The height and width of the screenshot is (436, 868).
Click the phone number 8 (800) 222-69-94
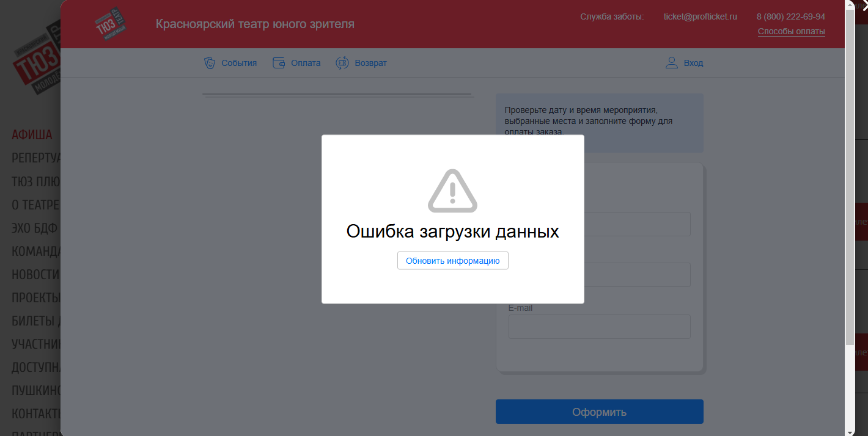coord(790,16)
